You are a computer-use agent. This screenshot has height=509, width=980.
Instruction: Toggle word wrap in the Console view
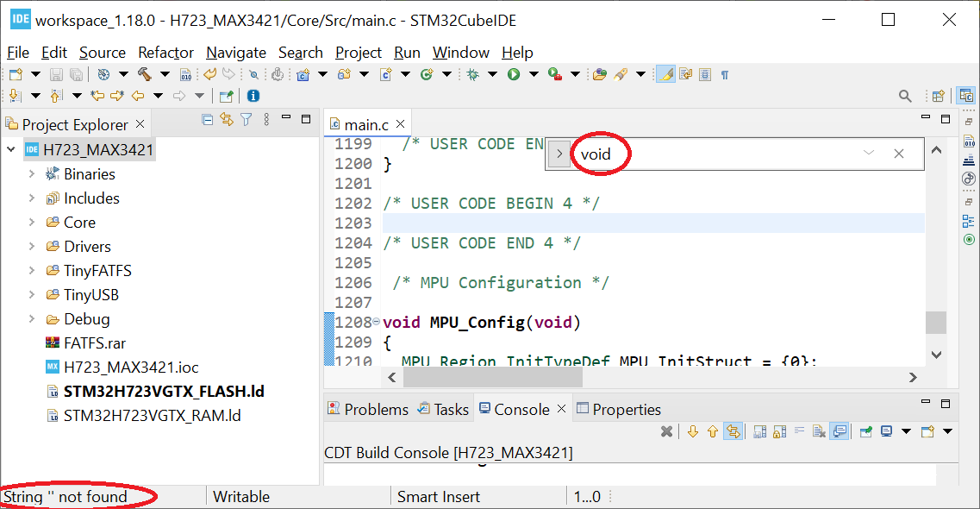pos(797,431)
